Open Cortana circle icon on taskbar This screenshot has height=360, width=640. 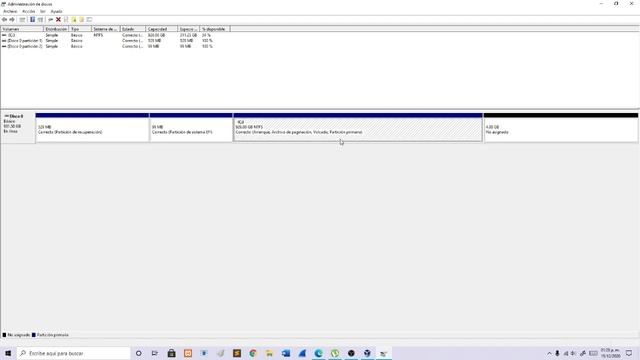[x=138, y=353]
